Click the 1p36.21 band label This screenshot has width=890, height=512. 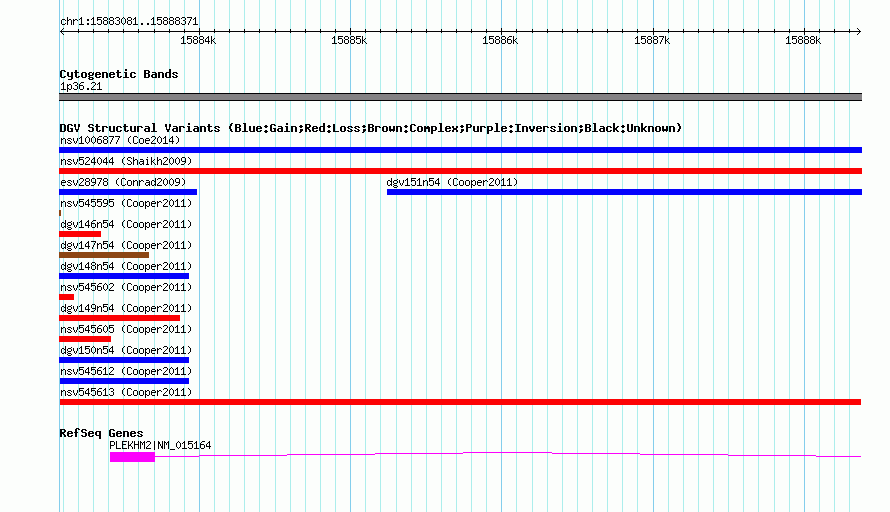(x=81, y=87)
